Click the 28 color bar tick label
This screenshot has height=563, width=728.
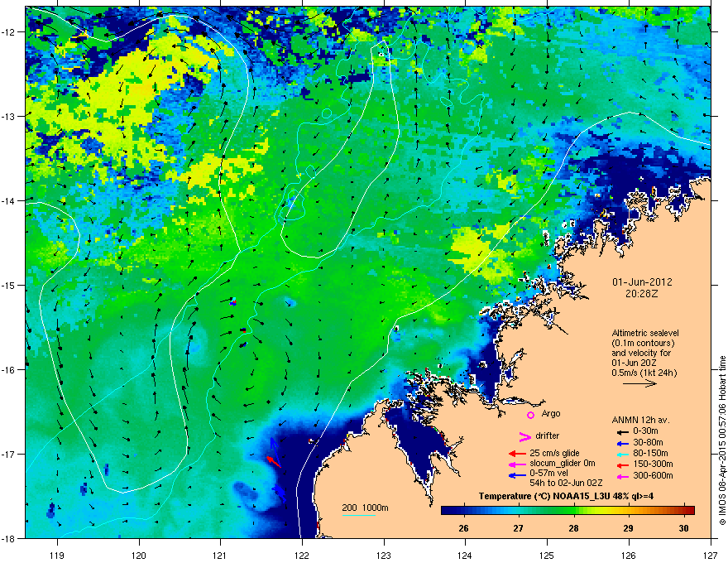coord(574,528)
